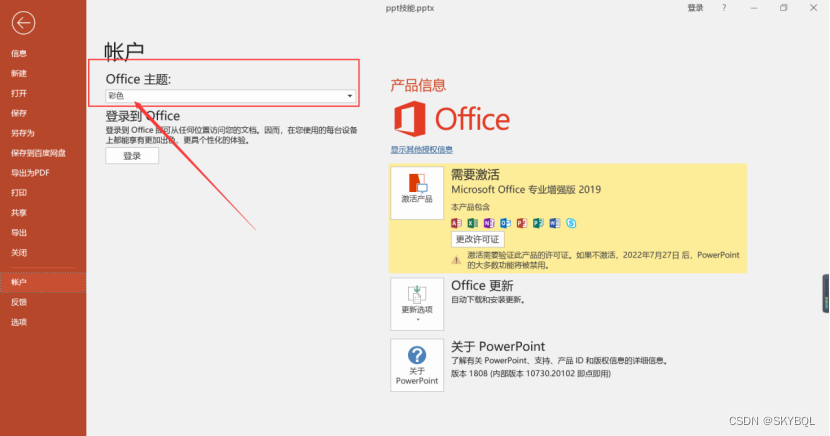Click the Skype app icon
The width and height of the screenshot is (830, 436).
pos(571,223)
